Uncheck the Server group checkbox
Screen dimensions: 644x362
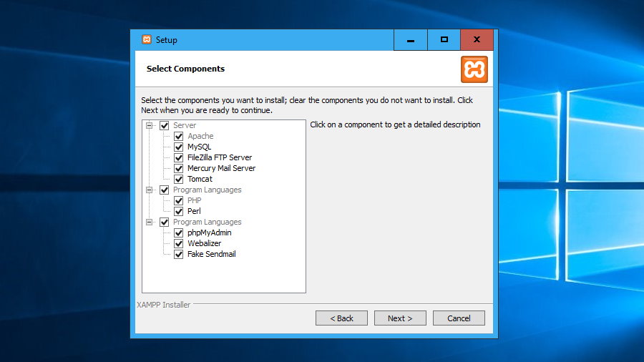coord(165,125)
